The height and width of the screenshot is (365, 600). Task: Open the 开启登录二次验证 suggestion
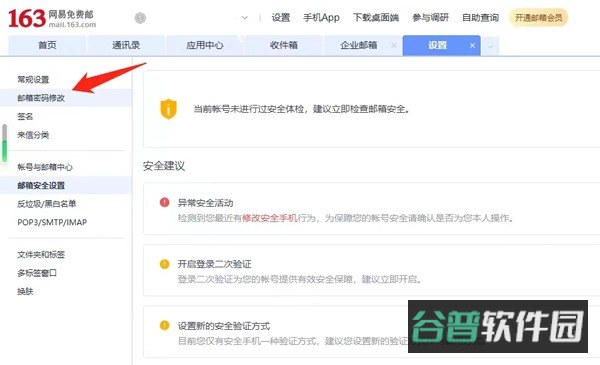click(215, 264)
